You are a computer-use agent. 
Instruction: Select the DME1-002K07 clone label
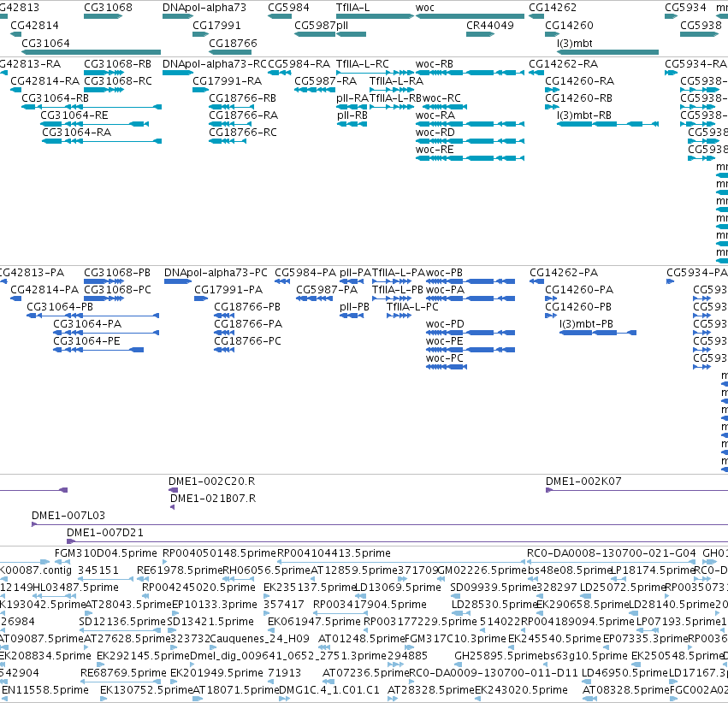tap(583, 481)
